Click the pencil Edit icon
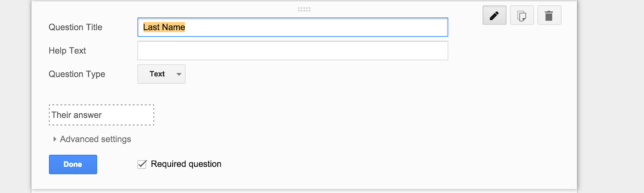Viewport: 644px width, 193px height. (x=494, y=15)
